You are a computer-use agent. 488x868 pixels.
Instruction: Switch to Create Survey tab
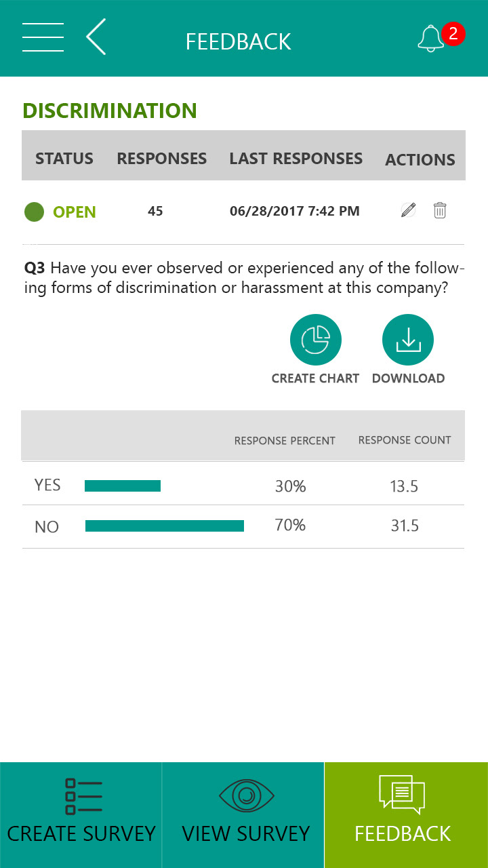coord(81,814)
